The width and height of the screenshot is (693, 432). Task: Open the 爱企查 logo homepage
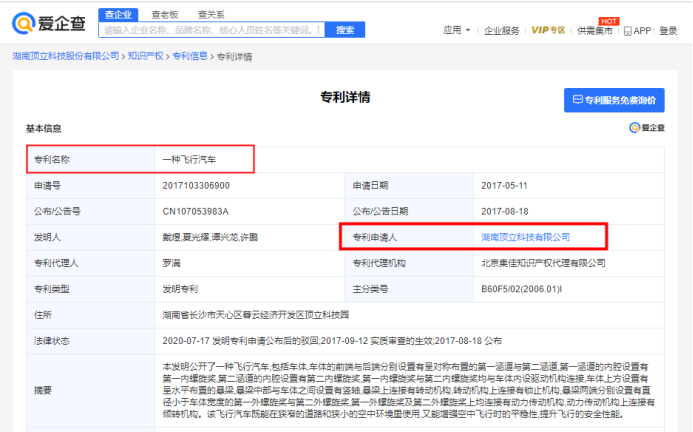pyautogui.click(x=49, y=23)
